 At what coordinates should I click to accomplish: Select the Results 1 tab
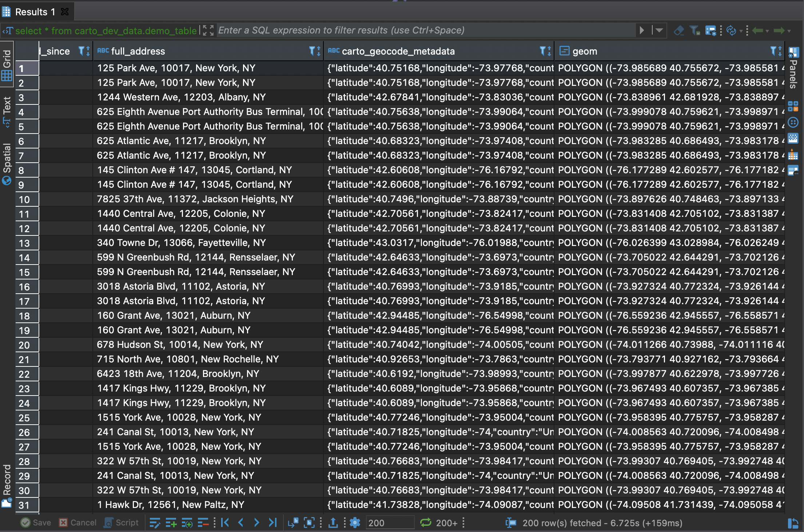[35, 12]
